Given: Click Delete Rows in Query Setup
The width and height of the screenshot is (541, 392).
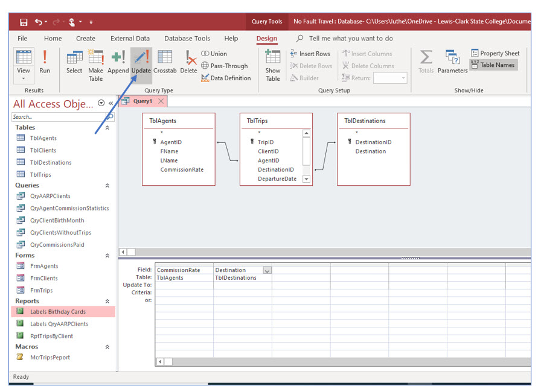Looking at the screenshot, I should tap(311, 66).
